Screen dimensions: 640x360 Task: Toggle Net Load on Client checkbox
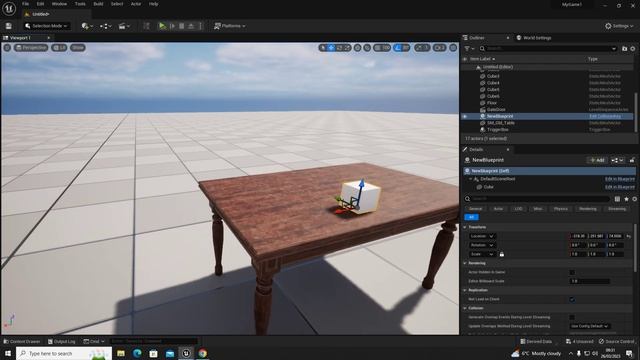tap(572, 299)
